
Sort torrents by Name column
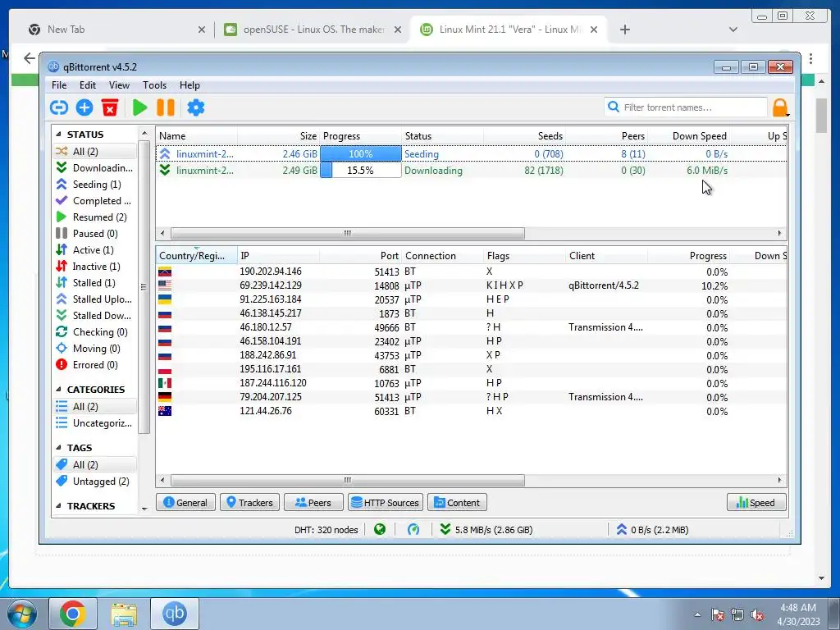click(x=197, y=136)
